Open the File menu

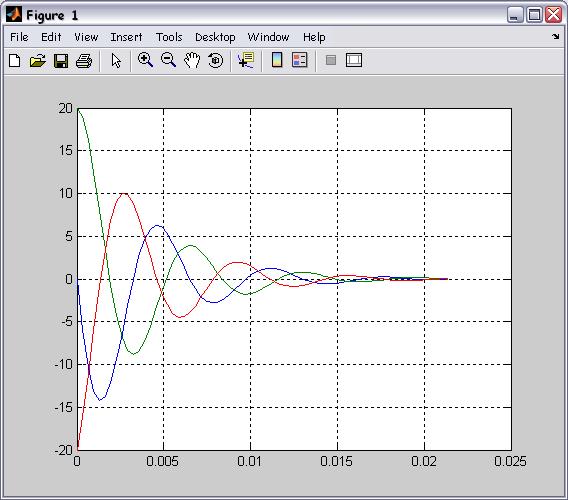point(19,37)
